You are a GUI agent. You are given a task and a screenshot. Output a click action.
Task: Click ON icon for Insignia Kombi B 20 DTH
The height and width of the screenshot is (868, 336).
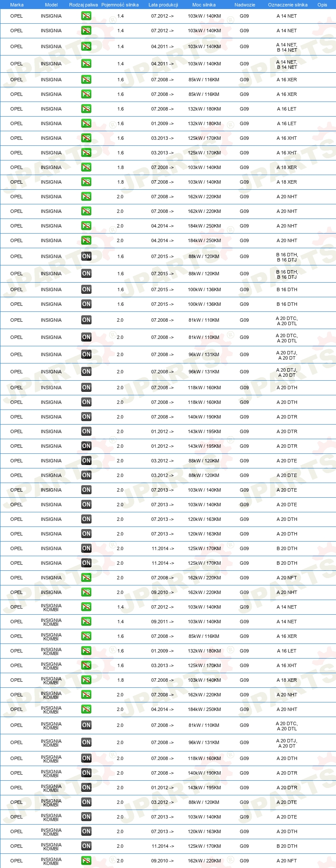[x=86, y=846]
